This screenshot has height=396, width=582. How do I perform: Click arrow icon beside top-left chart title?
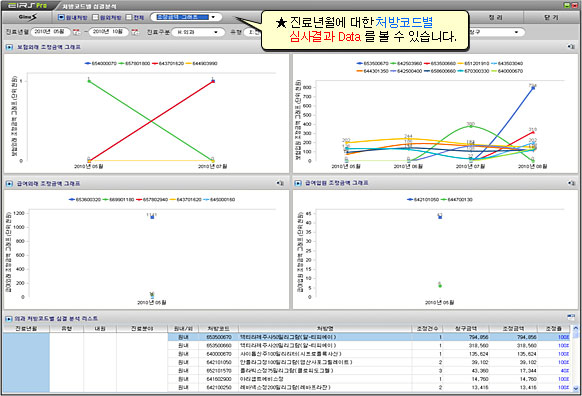[x=9, y=47]
